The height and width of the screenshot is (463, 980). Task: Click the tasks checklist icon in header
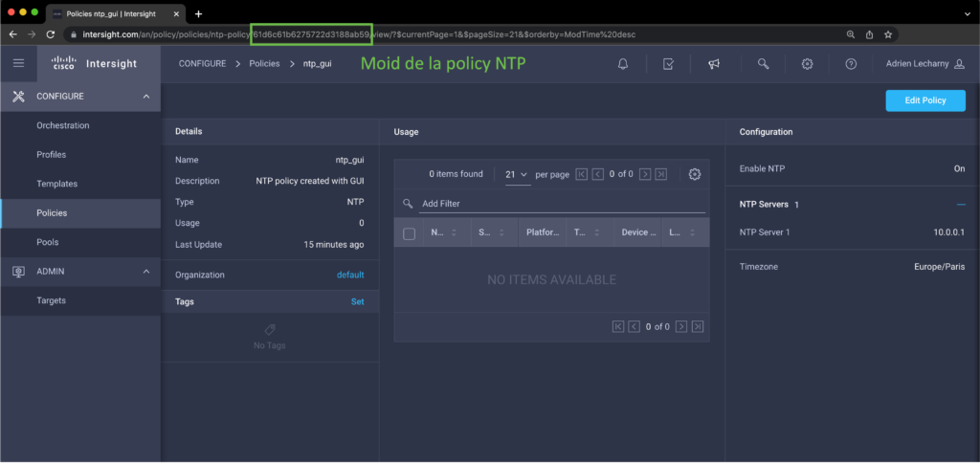[x=668, y=63]
